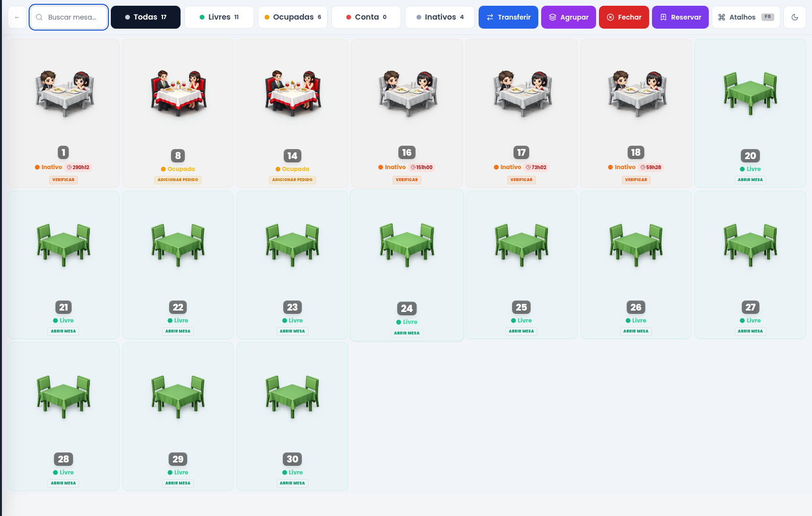
Task: Click table 17 diners illustration
Action: click(x=522, y=93)
